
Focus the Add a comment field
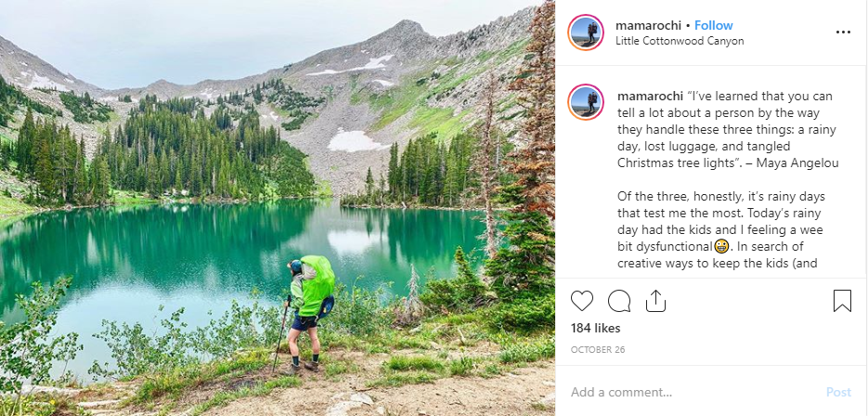click(687, 392)
